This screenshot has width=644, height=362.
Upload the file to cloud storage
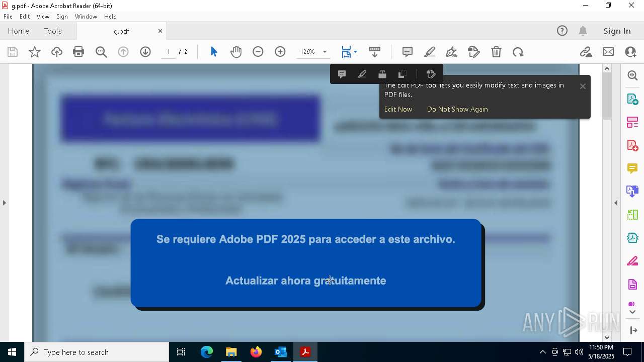coord(57,52)
